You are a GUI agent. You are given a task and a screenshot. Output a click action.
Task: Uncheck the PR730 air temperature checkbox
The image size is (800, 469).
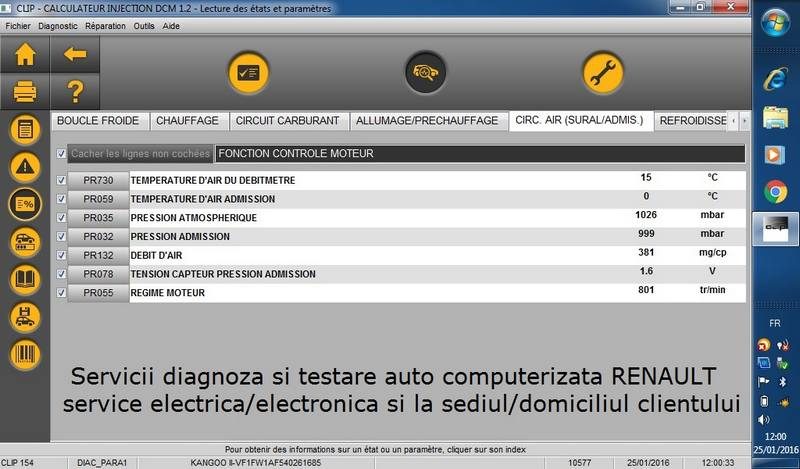pyautogui.click(x=62, y=179)
